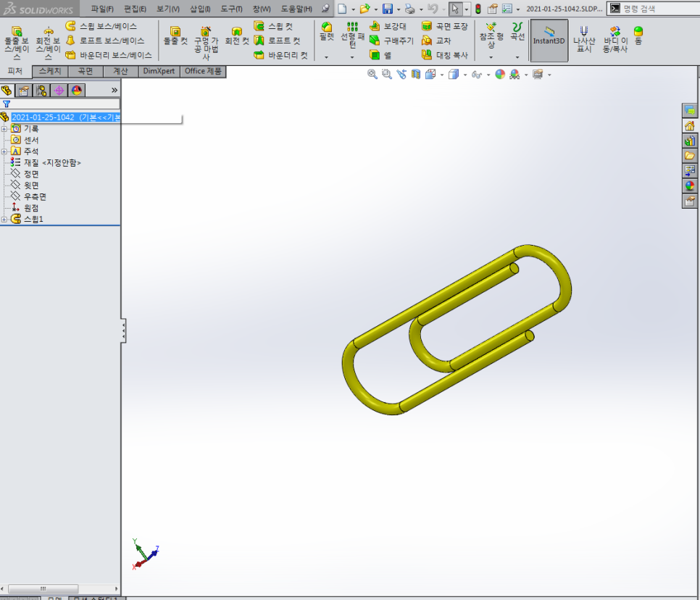Open the 보기(V) menu
The width and height of the screenshot is (700, 600).
[168, 9]
